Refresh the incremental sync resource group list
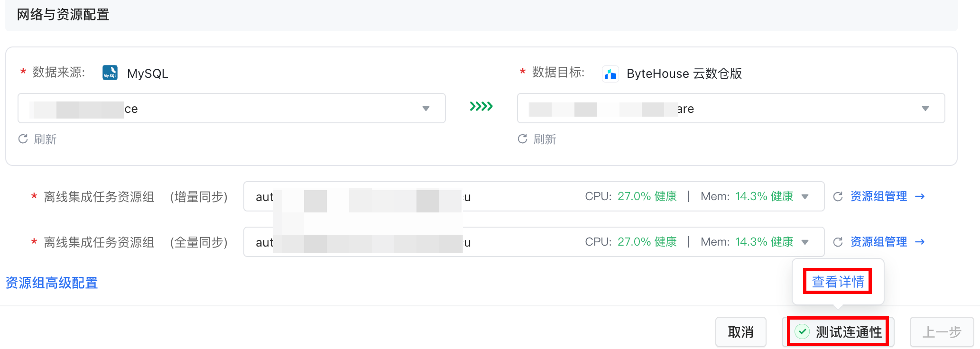 [x=838, y=196]
